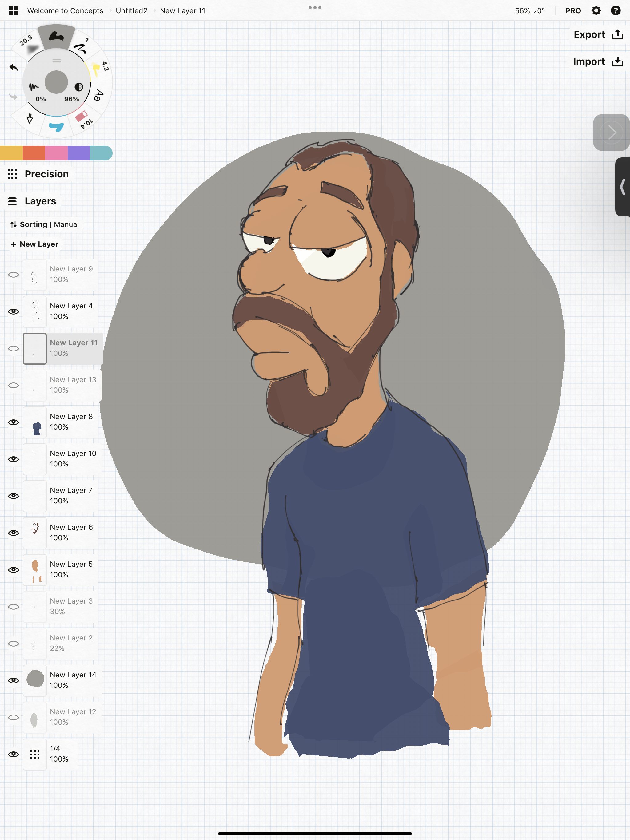The height and width of the screenshot is (840, 630).
Task: Pick the purple swatch in the color bar
Action: [x=79, y=153]
